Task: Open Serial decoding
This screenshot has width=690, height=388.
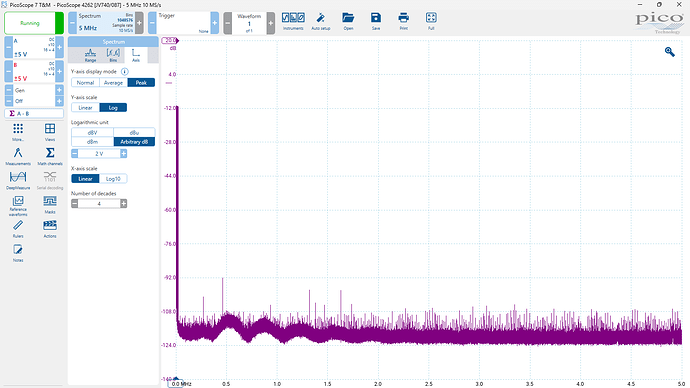Action: (50, 180)
